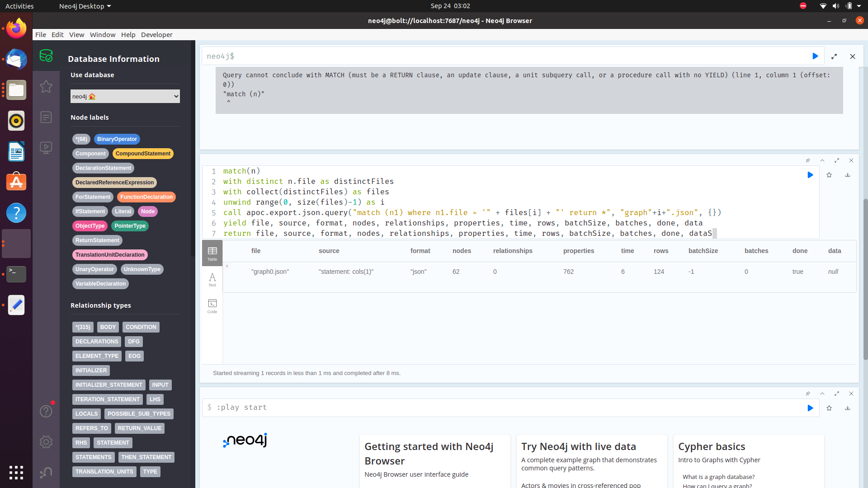Image resolution: width=868 pixels, height=488 pixels.
Task: Save the match(n) query as favorite star
Action: 829,175
